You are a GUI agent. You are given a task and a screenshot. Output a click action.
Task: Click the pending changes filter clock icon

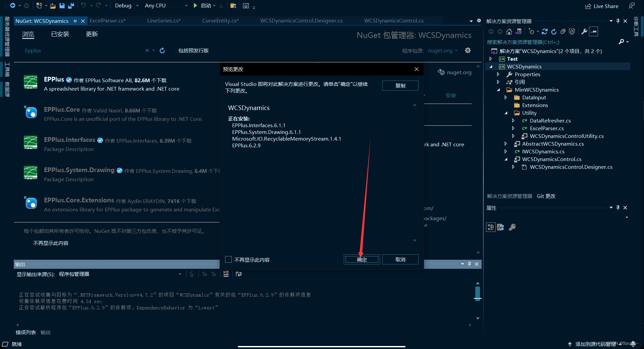click(531, 32)
